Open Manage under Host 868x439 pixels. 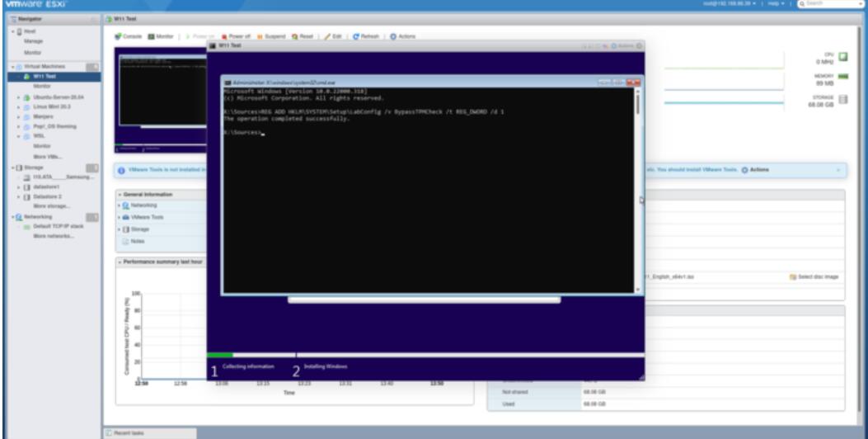click(33, 41)
